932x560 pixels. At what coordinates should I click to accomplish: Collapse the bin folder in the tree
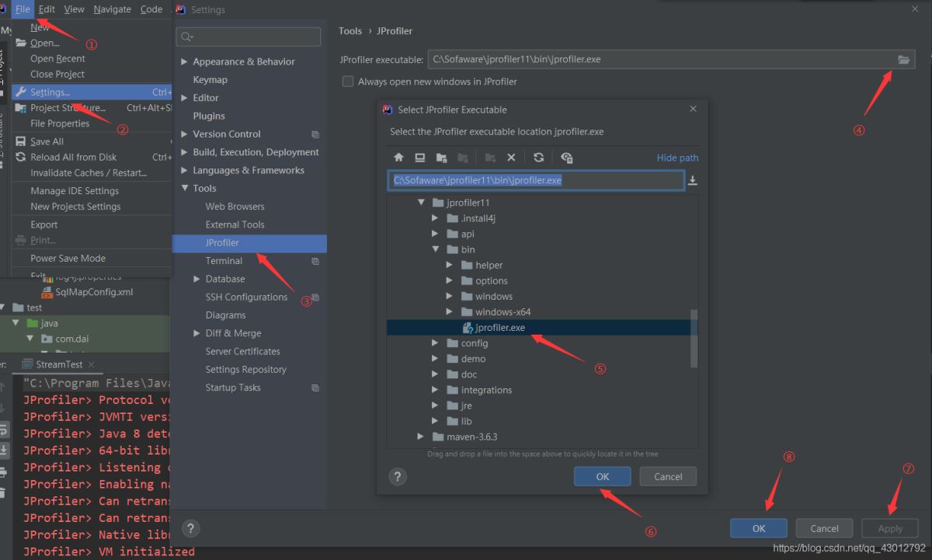point(436,249)
